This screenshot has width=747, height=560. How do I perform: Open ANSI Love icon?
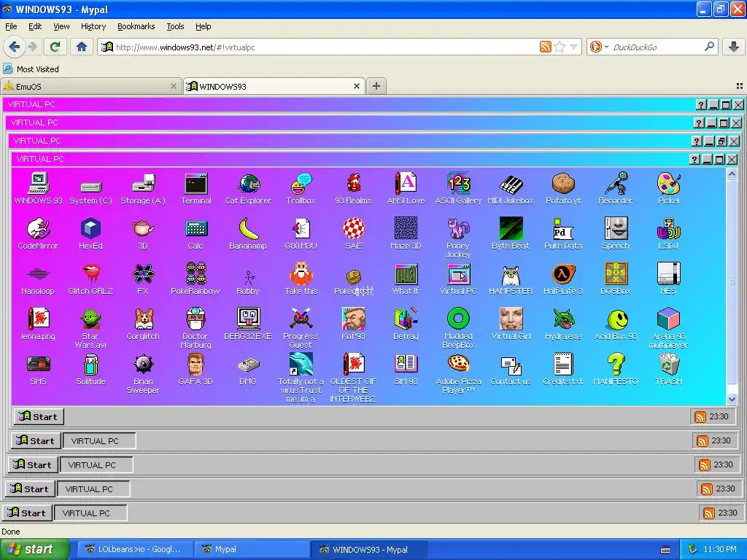tap(406, 189)
